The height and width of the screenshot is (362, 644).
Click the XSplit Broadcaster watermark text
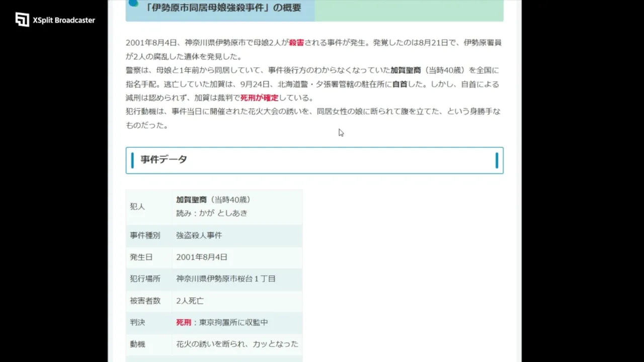coord(64,20)
